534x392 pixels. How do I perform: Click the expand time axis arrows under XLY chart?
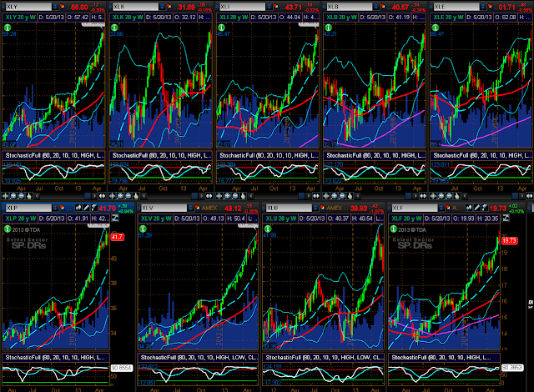[102, 196]
